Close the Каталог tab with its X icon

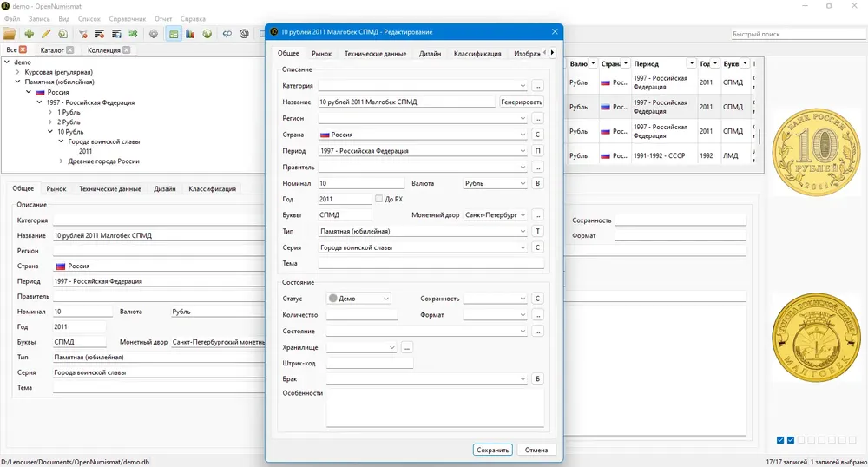[x=69, y=49]
